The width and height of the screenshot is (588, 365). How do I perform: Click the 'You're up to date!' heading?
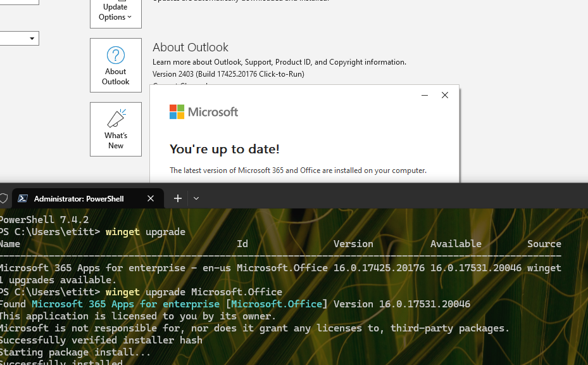pos(224,149)
